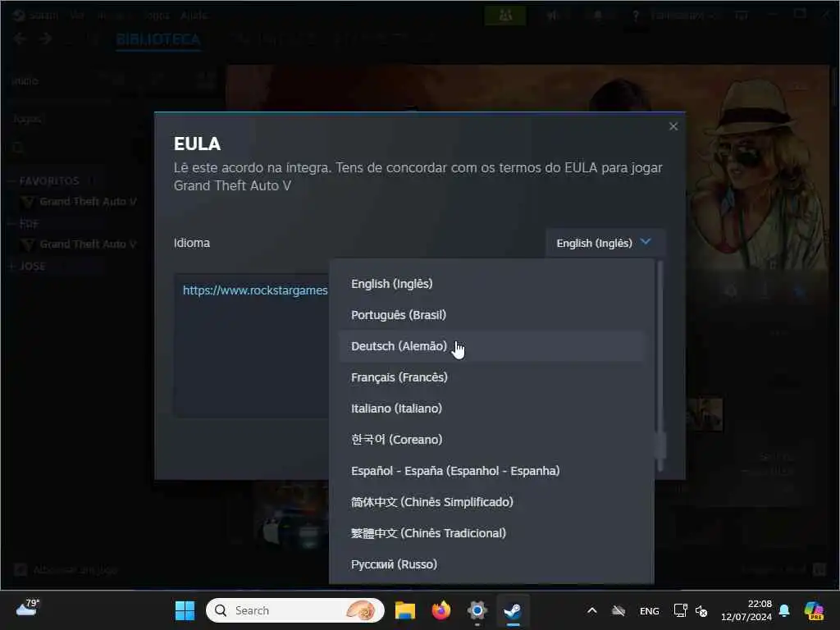Viewport: 840px width, 630px height.
Task: Close the EULA dialog with X
Action: coord(673,126)
